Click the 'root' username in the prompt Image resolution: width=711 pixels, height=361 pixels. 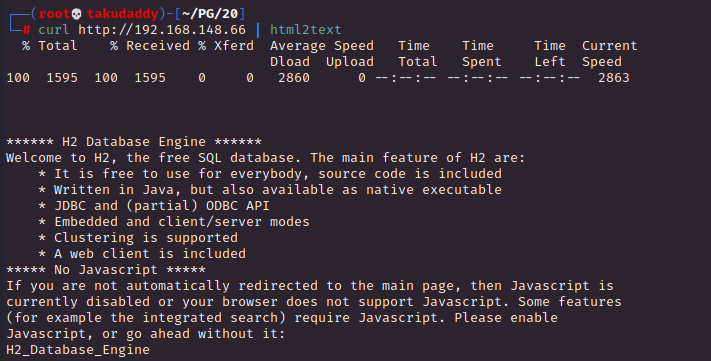coord(54,14)
